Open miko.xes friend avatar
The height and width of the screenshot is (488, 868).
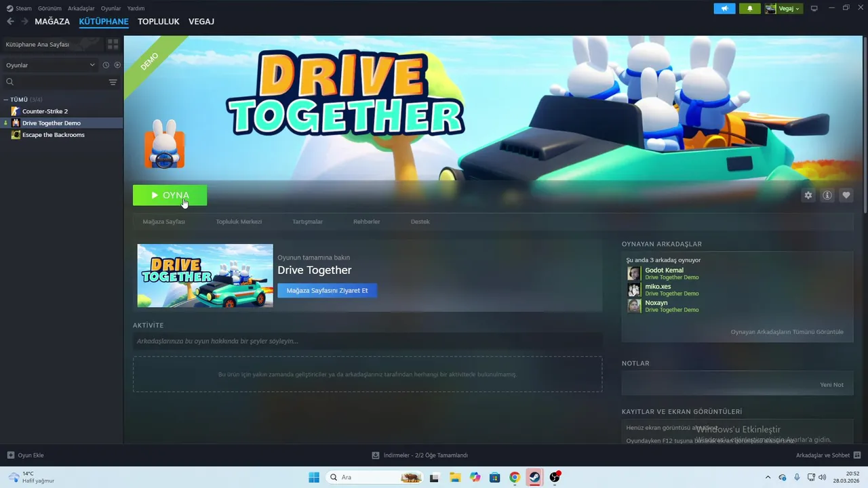(x=634, y=289)
